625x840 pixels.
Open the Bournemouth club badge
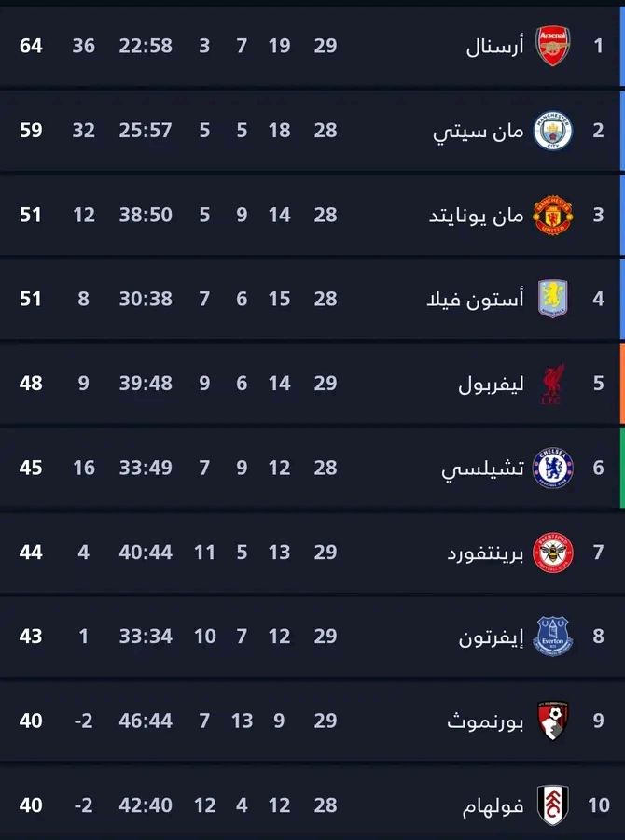(552, 721)
